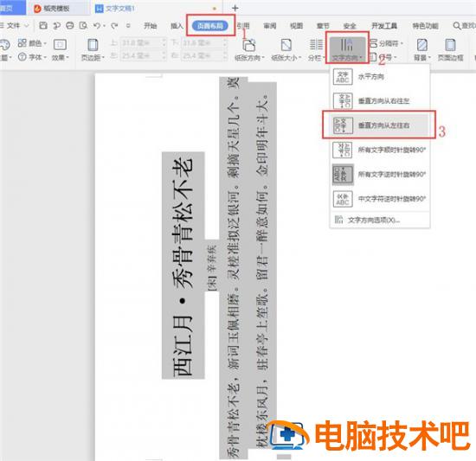The width and height of the screenshot is (476, 461).
Task: Click the 文字方向 (Text direction) ribbon button
Action: pos(347,49)
